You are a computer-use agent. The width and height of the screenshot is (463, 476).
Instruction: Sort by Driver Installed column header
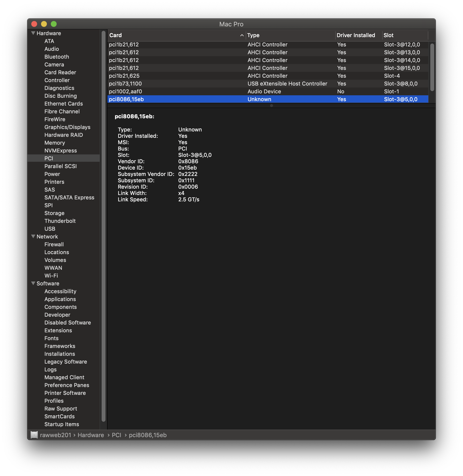pyautogui.click(x=358, y=35)
